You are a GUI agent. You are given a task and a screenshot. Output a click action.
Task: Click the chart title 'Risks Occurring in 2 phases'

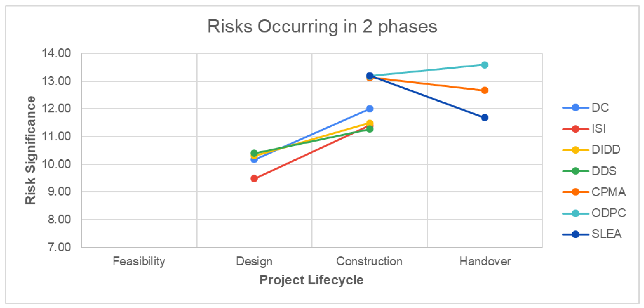click(x=322, y=26)
